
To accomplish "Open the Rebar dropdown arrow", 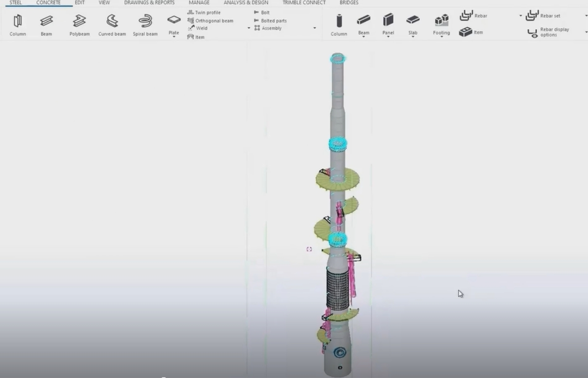I will [520, 16].
